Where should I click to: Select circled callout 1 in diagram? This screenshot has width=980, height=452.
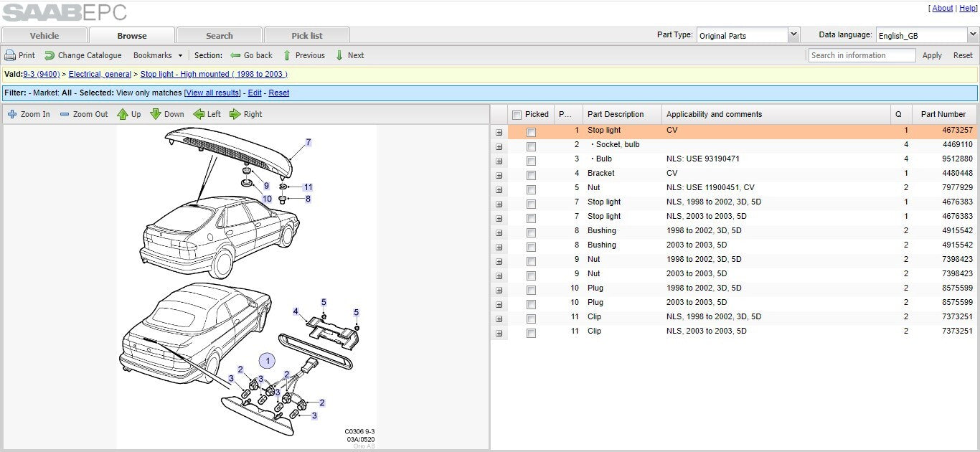pyautogui.click(x=267, y=361)
